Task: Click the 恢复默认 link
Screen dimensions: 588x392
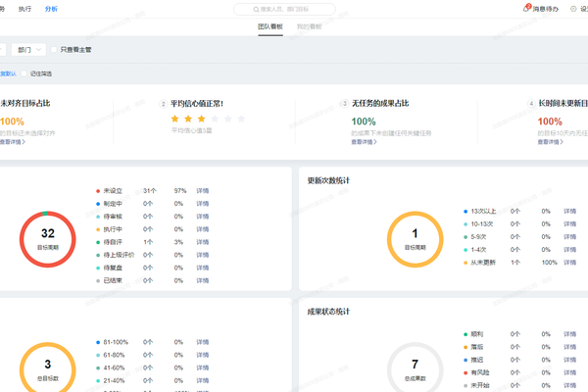Action: 8,73
